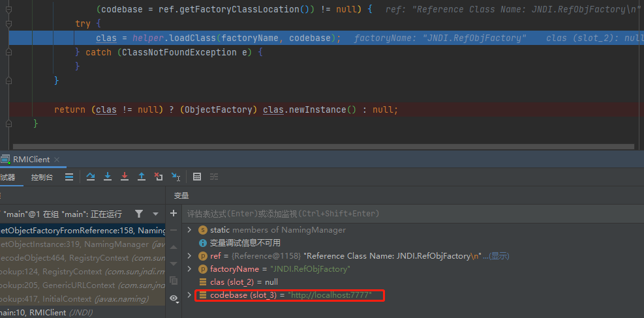Click the move watch down arrow
This screenshot has height=318, width=644.
[174, 264]
